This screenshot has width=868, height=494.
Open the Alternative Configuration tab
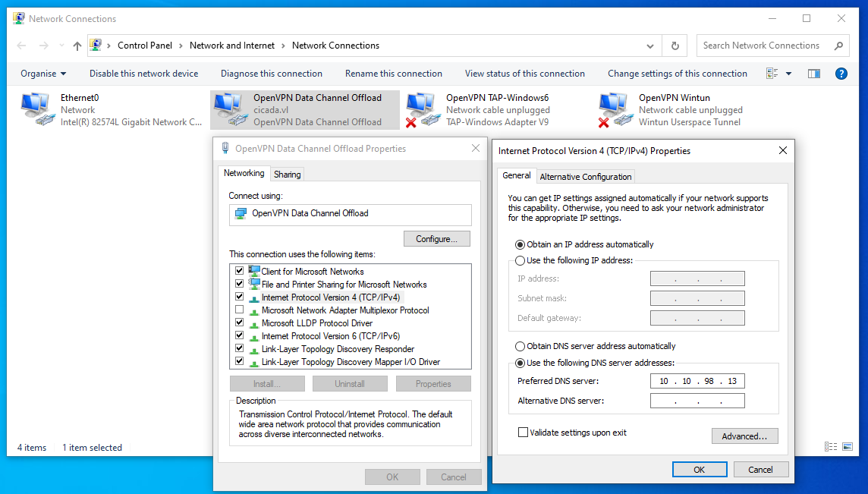tap(586, 177)
